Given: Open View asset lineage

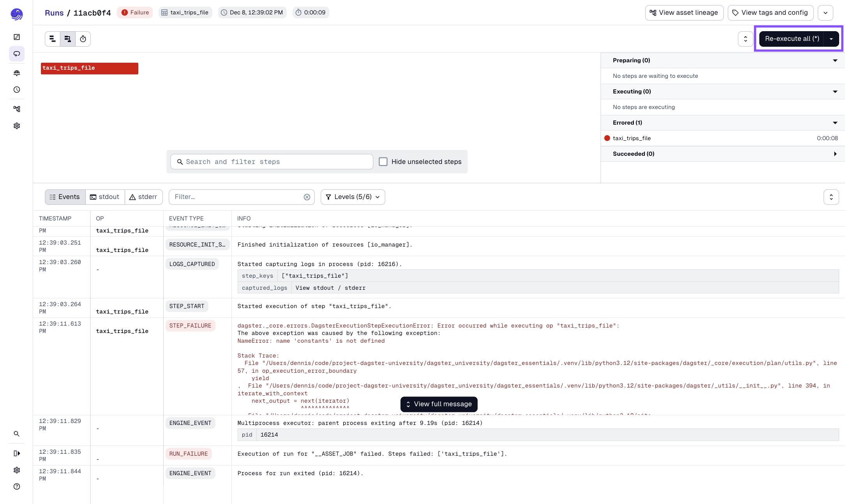Looking at the screenshot, I should [684, 12].
